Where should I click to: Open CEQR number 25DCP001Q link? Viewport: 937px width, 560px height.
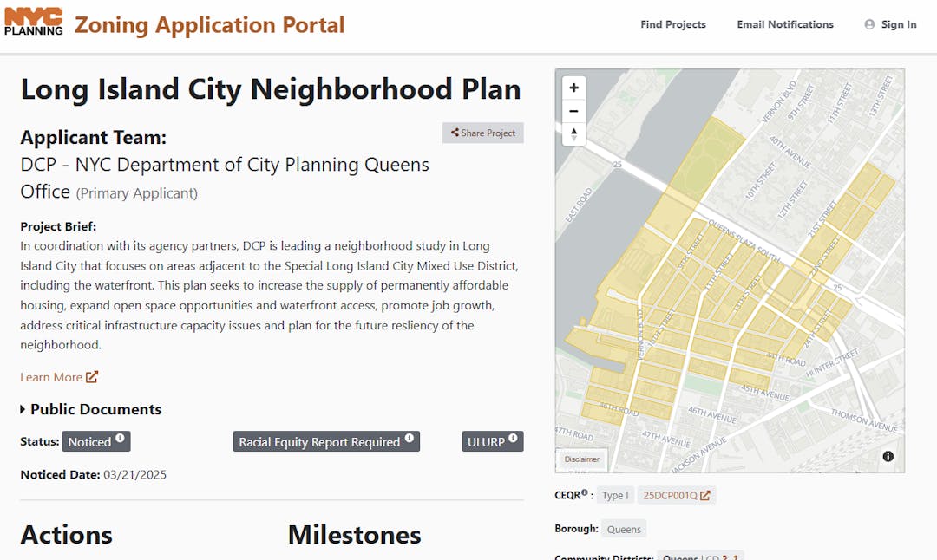[x=676, y=495]
